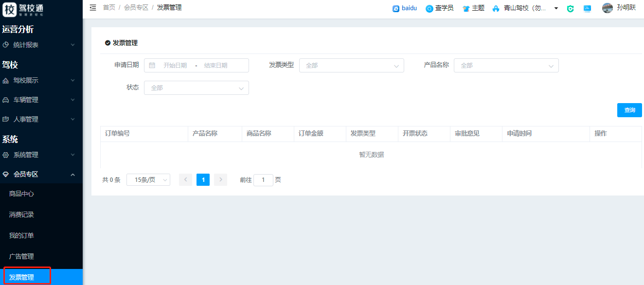Open the 主题 theme settings
Image resolution: width=644 pixels, height=285 pixels.
[x=473, y=8]
